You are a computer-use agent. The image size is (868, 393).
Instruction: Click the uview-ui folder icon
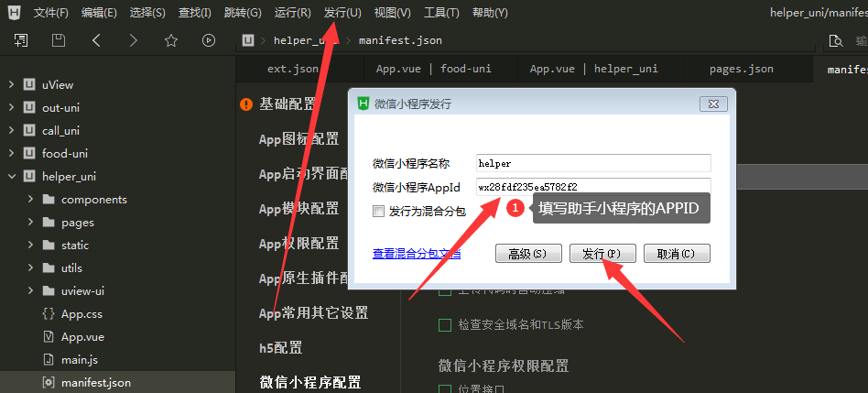(x=49, y=291)
